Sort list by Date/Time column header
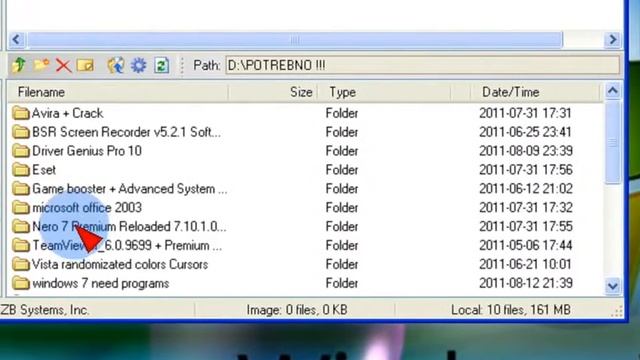Image resolution: width=640 pixels, height=360 pixels. (x=536, y=92)
